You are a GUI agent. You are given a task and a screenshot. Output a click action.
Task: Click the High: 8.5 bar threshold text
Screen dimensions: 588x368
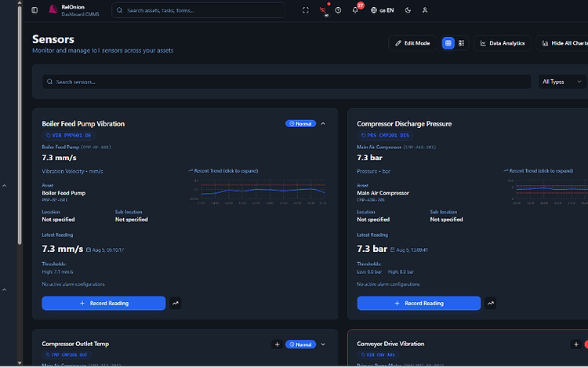click(401, 272)
